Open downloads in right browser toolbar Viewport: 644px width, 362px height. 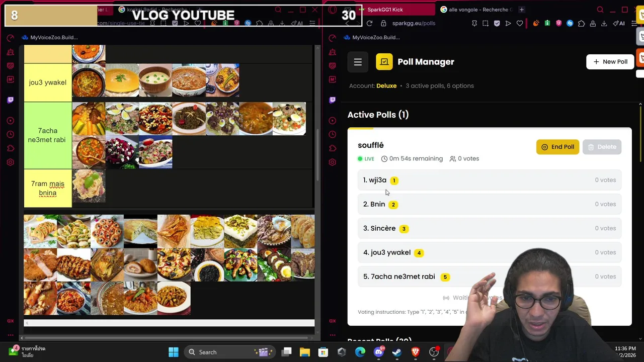point(604,23)
